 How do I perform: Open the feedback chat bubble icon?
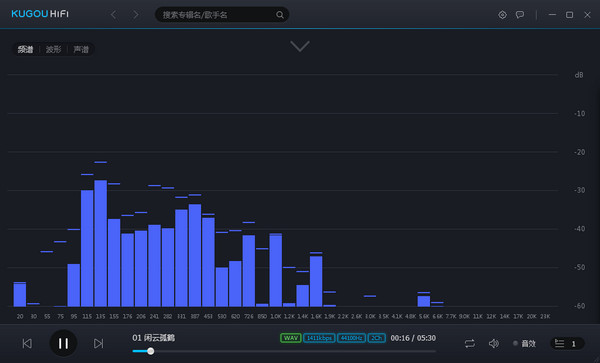[520, 15]
